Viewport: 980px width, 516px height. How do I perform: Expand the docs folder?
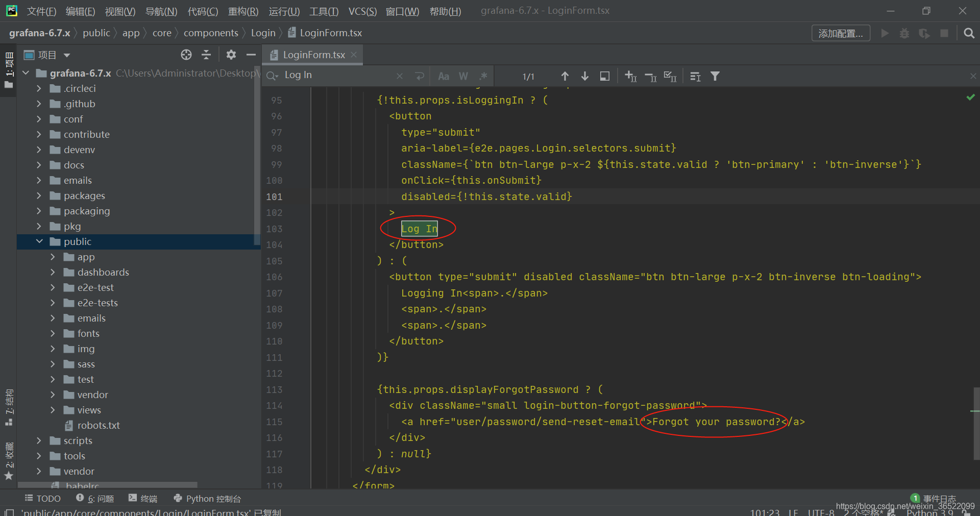(39, 165)
